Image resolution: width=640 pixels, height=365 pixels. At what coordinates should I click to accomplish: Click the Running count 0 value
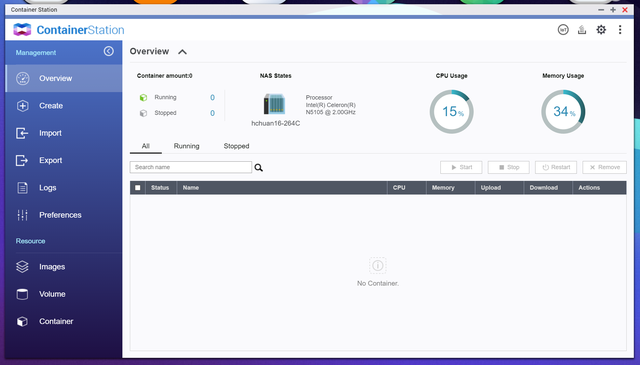pos(212,98)
